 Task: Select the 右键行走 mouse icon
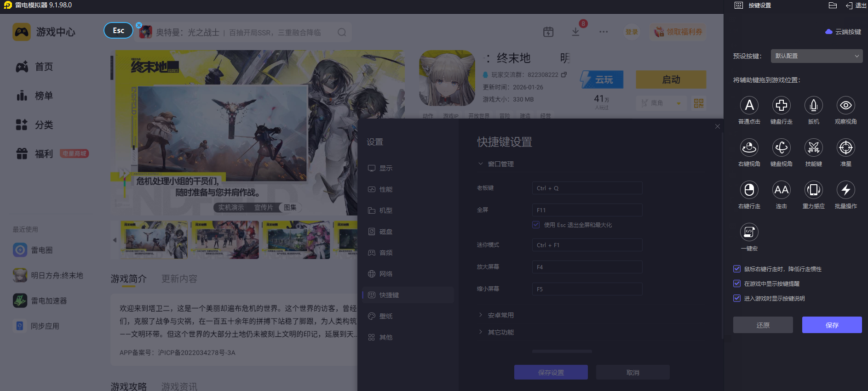(749, 190)
